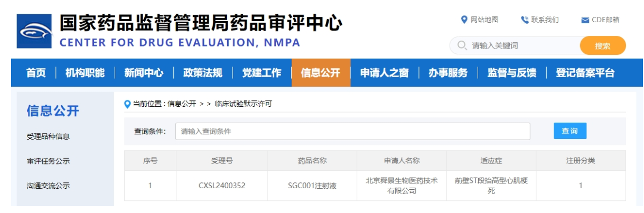Image resolution: width=644 pixels, height=213 pixels.
Task: Click the magnifier icon in keyword search
Action: point(462,45)
